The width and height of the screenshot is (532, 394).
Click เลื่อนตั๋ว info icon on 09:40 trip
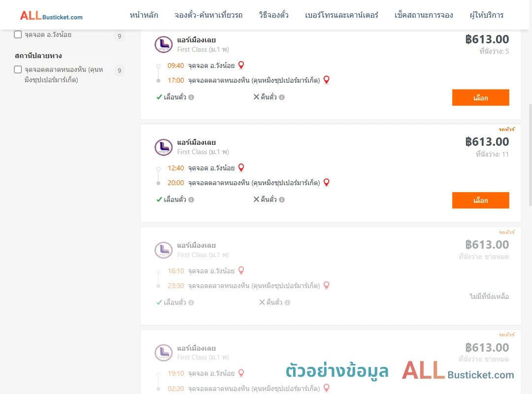[191, 98]
